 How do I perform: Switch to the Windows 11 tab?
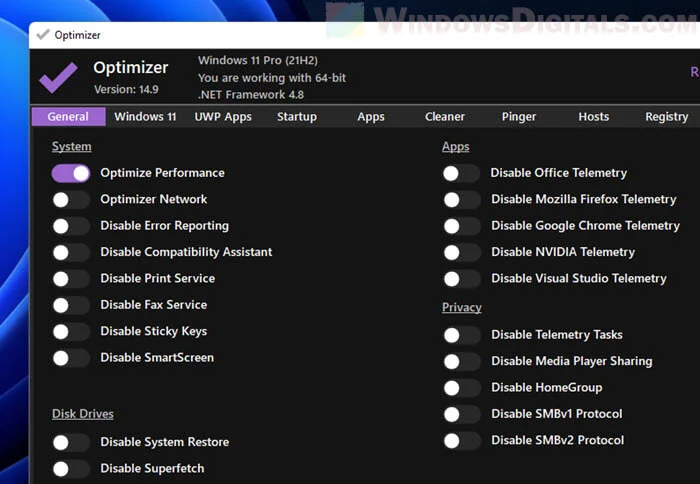(x=145, y=117)
